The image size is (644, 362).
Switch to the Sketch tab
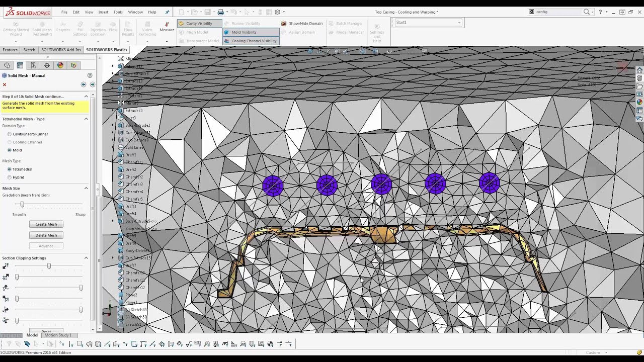point(29,50)
